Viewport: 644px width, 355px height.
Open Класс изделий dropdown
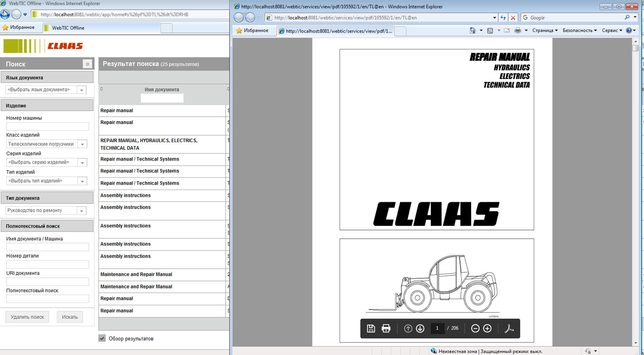point(82,144)
